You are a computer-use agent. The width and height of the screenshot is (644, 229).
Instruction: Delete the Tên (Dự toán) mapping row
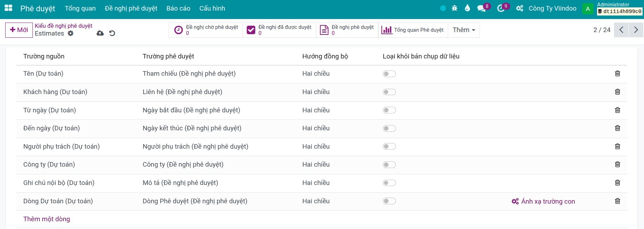pos(617,74)
